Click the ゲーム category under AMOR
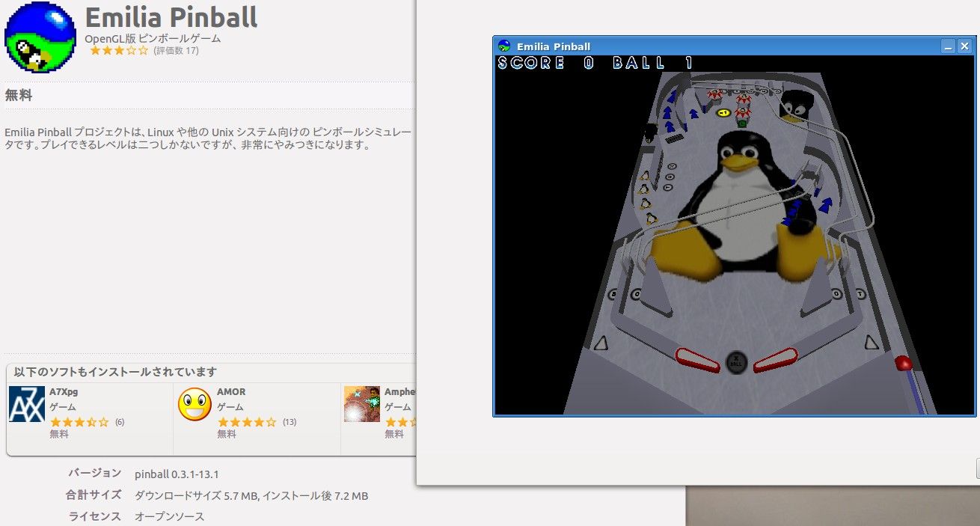The image size is (980, 526). click(x=230, y=407)
